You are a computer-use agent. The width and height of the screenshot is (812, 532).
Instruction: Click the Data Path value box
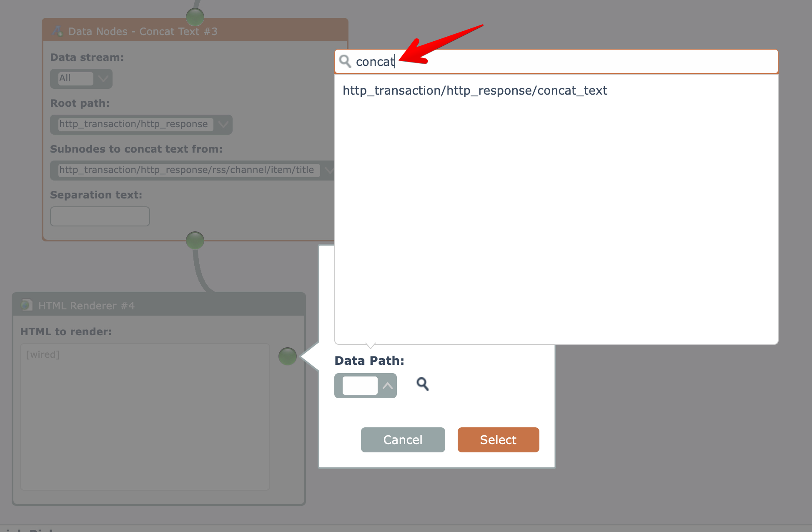(360, 386)
